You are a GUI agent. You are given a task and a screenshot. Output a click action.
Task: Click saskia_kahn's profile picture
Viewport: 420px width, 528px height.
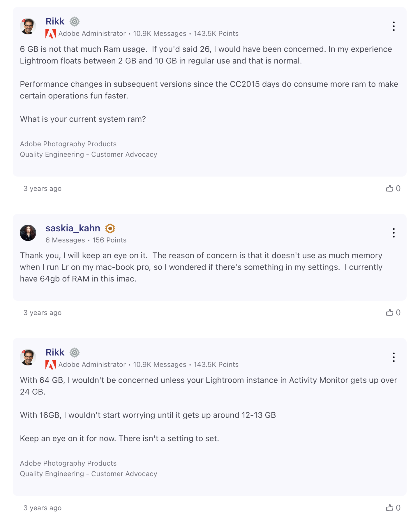[28, 233]
